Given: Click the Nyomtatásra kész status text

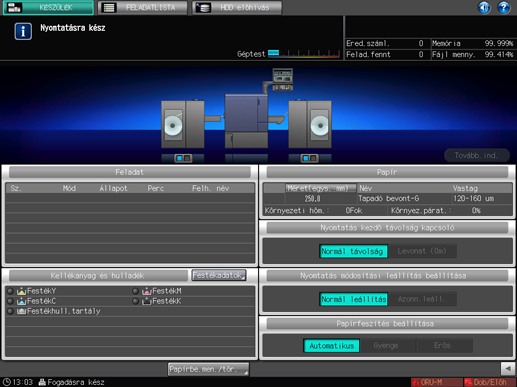Looking at the screenshot, I should (x=73, y=28).
